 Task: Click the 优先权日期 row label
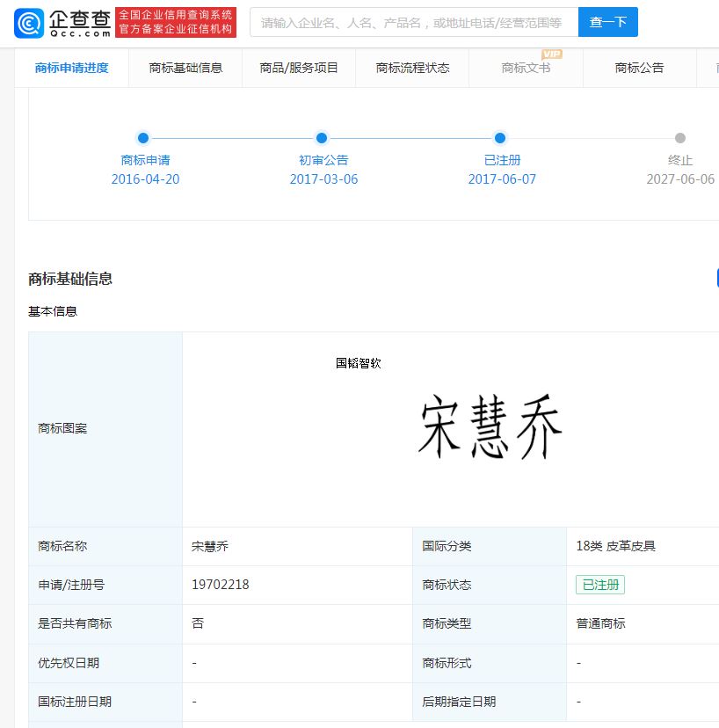(x=69, y=663)
